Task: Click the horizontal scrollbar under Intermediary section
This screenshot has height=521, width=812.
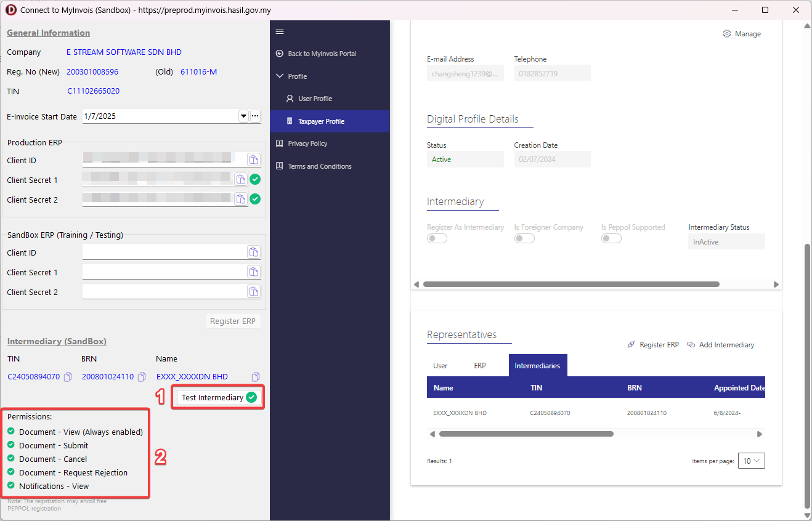Action: click(570, 285)
